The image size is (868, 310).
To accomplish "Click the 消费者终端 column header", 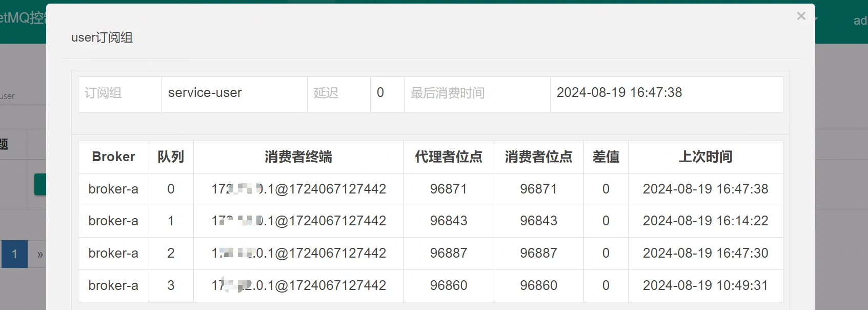I will click(298, 157).
